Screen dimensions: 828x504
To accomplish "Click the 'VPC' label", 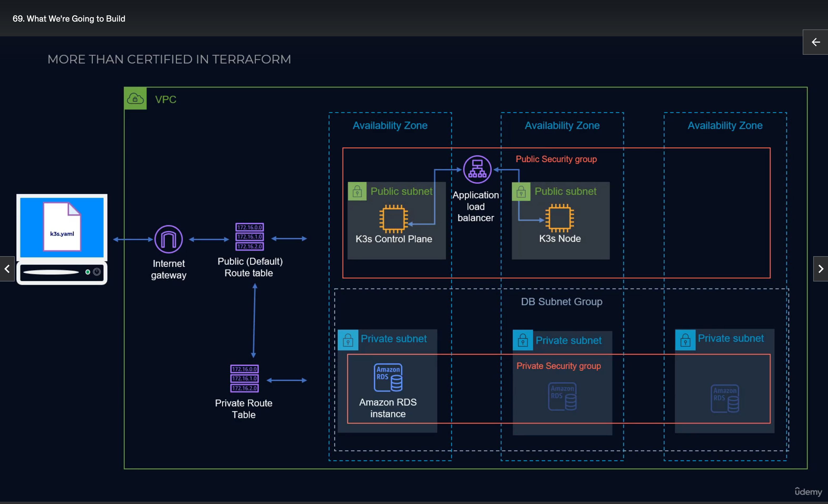I will click(x=165, y=99).
